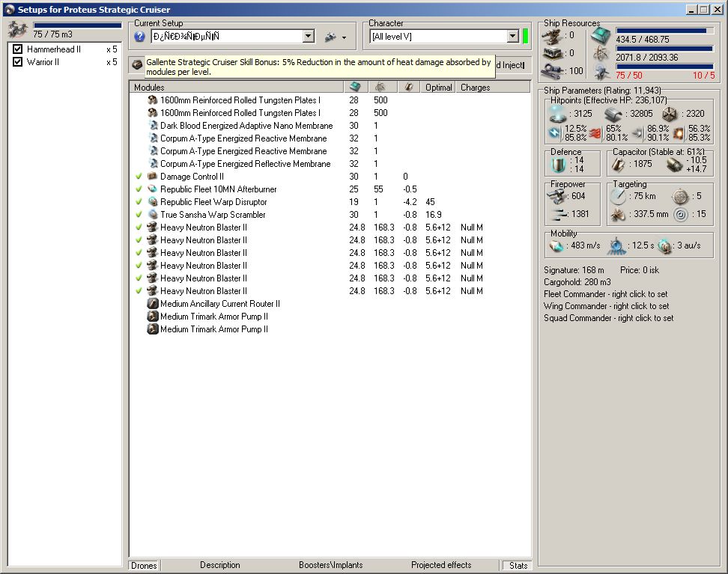Screen dimensions: 728x574
Task: Click the Firepower turret icon showing 604
Action: (x=556, y=196)
